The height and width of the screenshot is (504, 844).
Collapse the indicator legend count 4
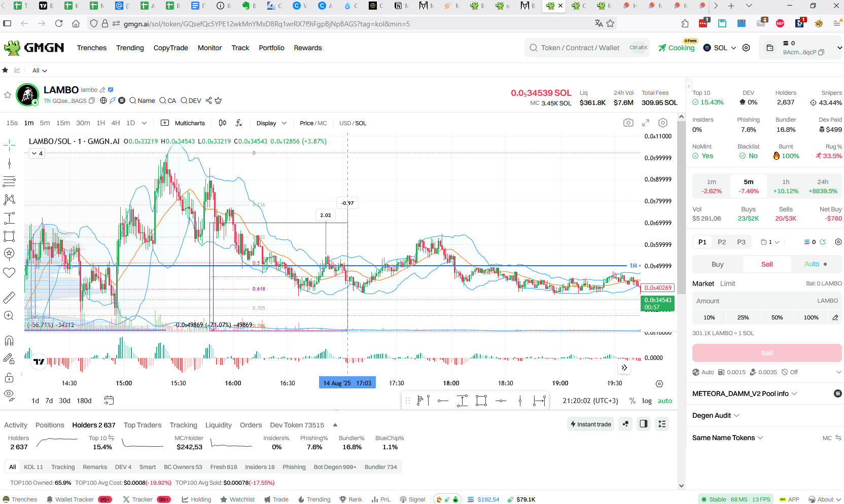37,153
